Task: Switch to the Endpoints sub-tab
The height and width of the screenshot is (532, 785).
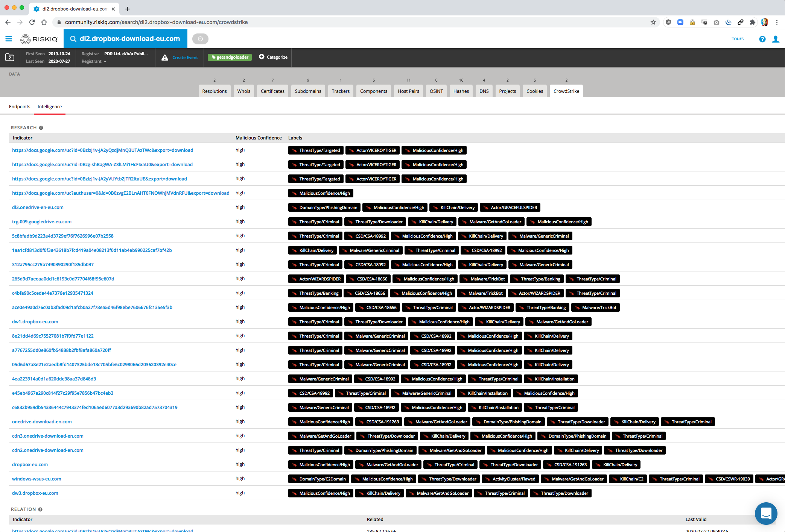Action: 20,107
